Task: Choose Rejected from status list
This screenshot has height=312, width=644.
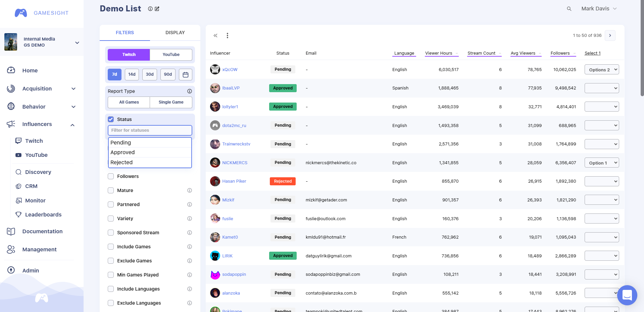Action: click(x=150, y=162)
